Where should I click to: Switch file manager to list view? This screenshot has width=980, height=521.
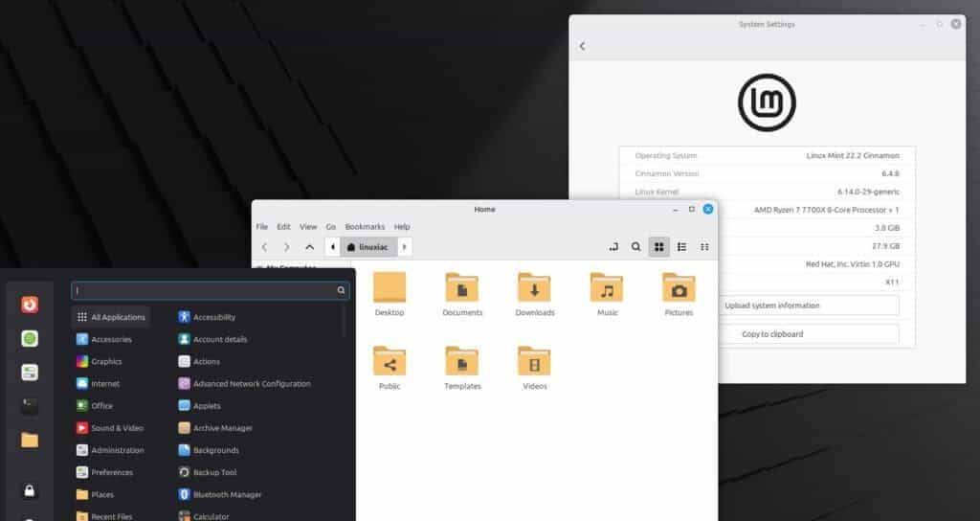click(681, 247)
